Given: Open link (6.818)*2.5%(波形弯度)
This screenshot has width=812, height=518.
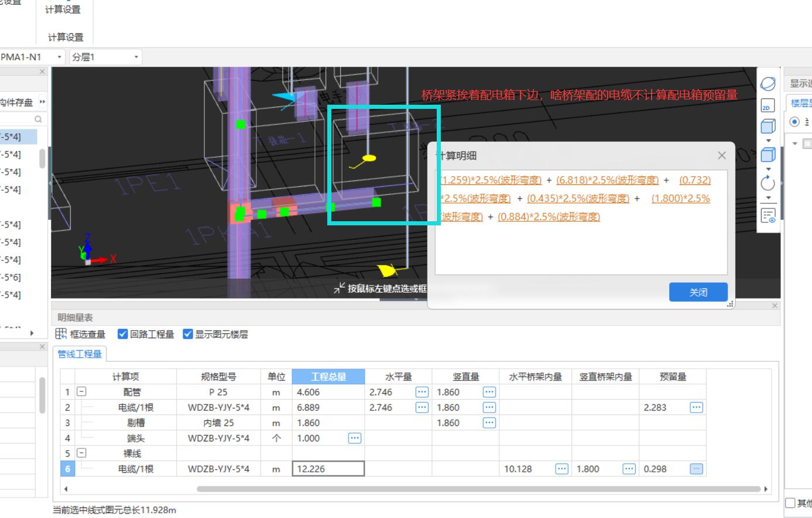Looking at the screenshot, I should 607,180.
